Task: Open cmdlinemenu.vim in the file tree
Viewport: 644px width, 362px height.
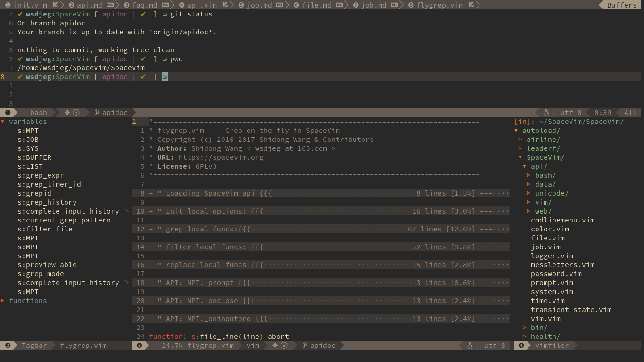Action: (562, 220)
